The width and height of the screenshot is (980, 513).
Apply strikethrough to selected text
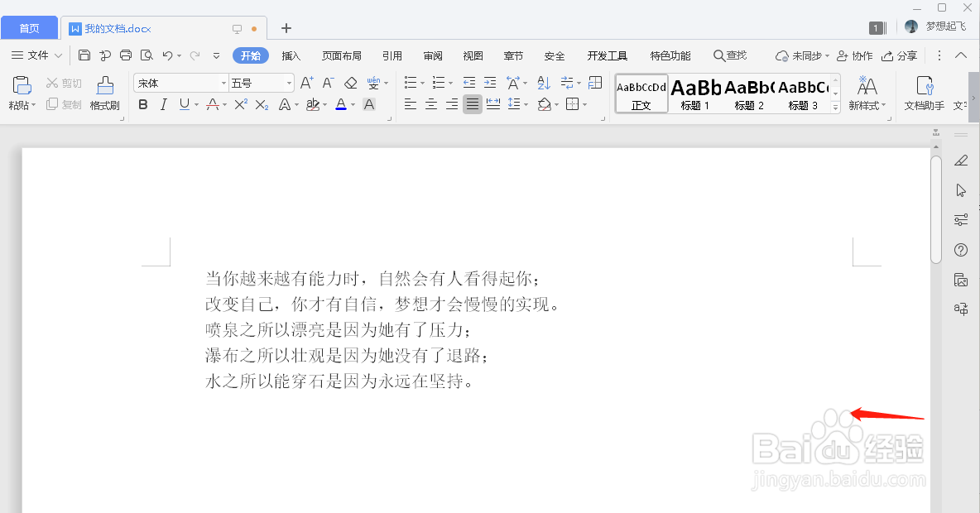pyautogui.click(x=214, y=104)
